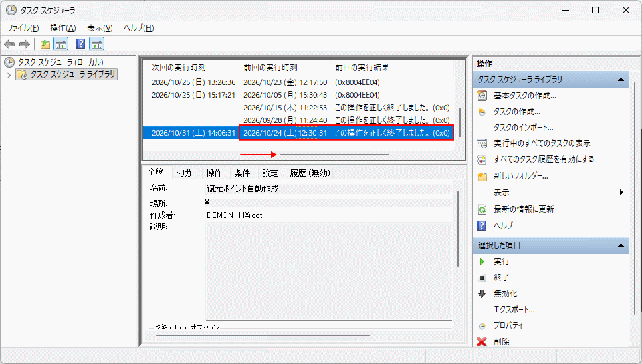The image size is (642, 364).
Task: Click the 説明 description text box
Action: (x=329, y=271)
